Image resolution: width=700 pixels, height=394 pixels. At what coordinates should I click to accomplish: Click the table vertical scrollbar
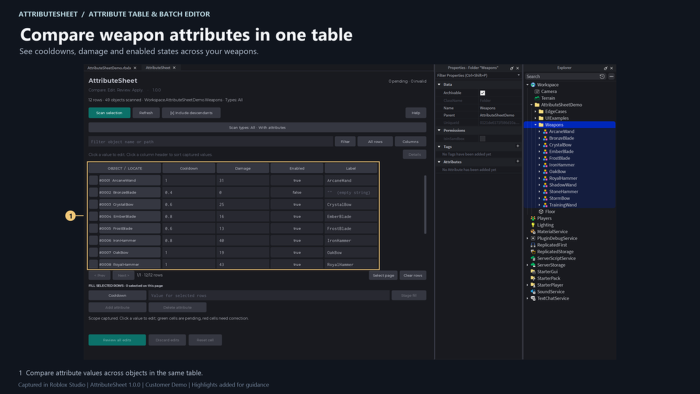[425, 204]
